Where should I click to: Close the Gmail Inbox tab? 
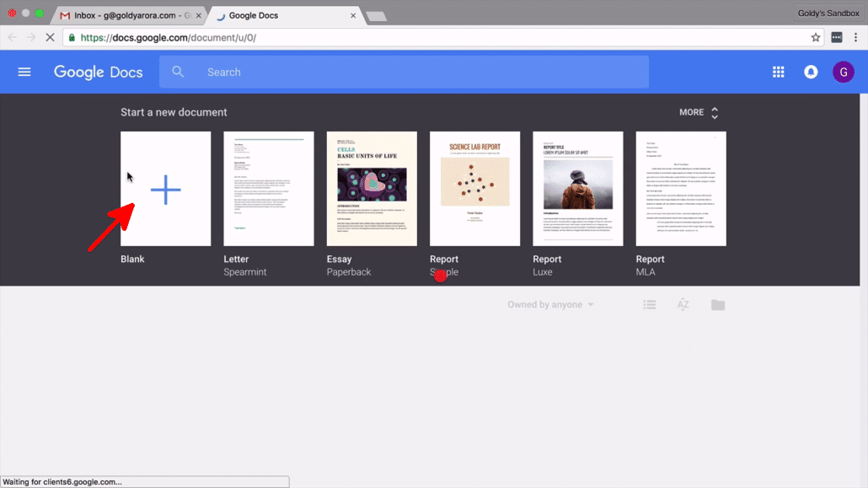pyautogui.click(x=198, y=15)
